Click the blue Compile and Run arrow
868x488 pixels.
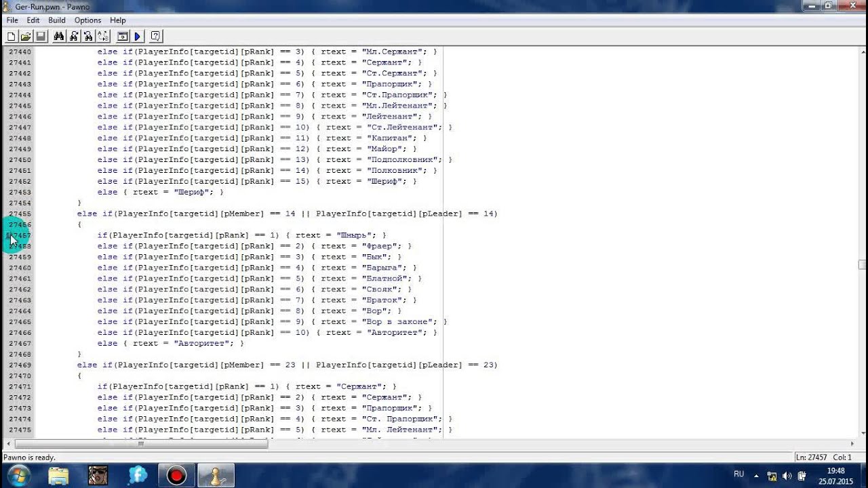point(138,37)
